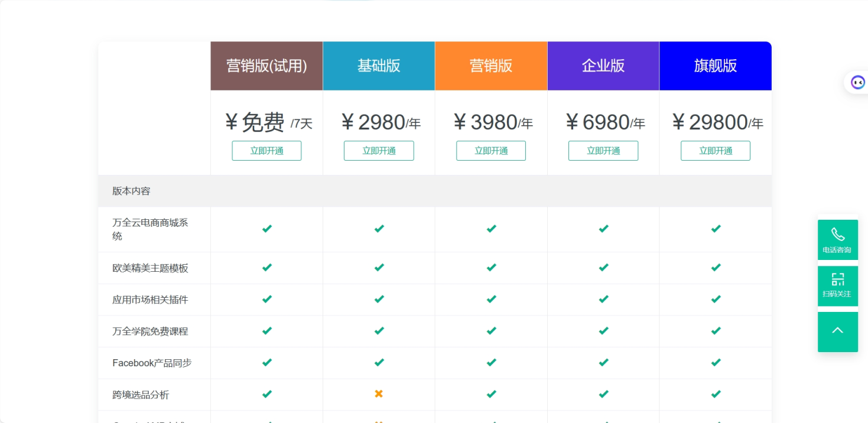Click the checkmark for 万全云电商商城系统 under 旗舰版
This screenshot has width=868, height=423.
coord(716,229)
